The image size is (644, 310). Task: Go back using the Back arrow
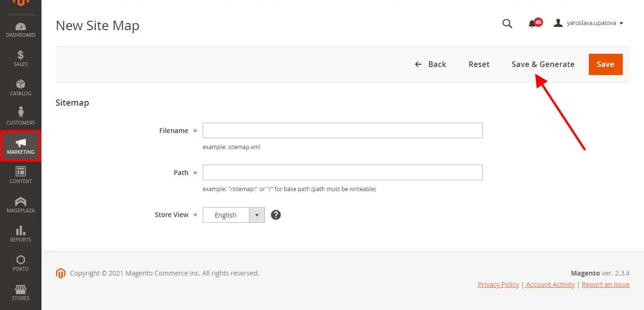(x=430, y=64)
